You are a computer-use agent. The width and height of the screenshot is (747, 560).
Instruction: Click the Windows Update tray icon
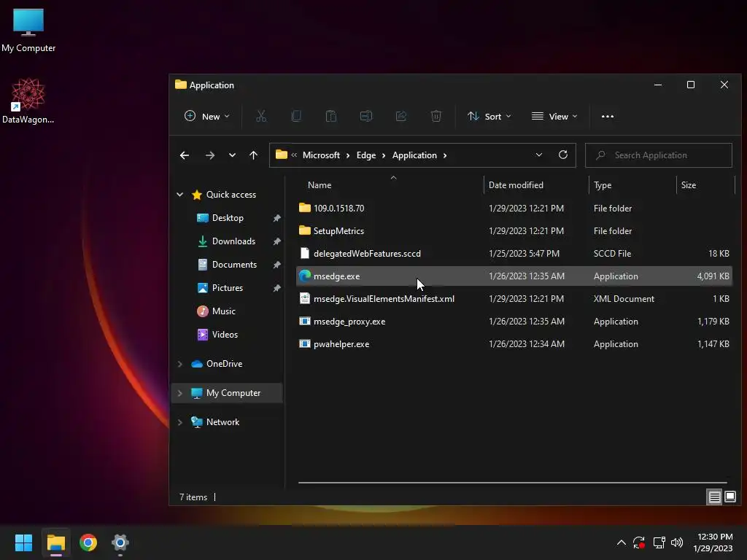pyautogui.click(x=639, y=542)
